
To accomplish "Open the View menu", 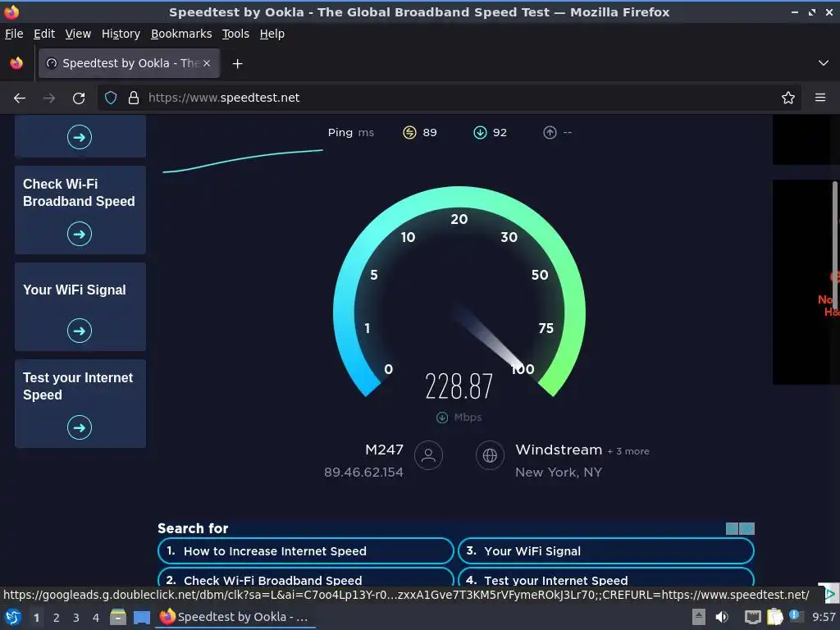I will click(x=78, y=34).
